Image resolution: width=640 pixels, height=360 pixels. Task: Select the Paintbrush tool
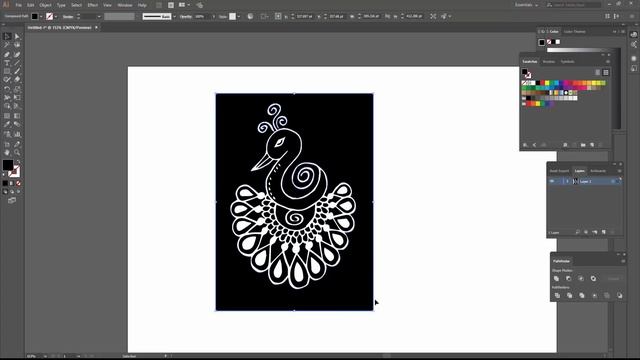(x=17, y=71)
